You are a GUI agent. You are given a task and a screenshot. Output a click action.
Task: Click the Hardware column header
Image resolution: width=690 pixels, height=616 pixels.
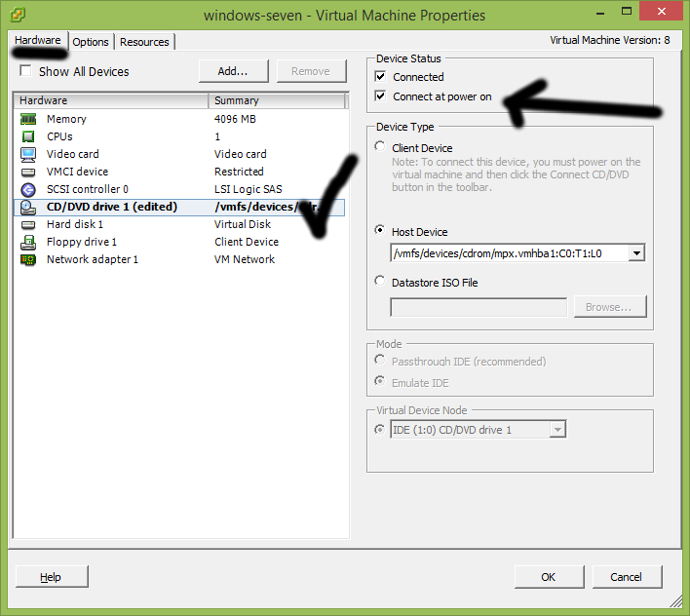pos(111,100)
